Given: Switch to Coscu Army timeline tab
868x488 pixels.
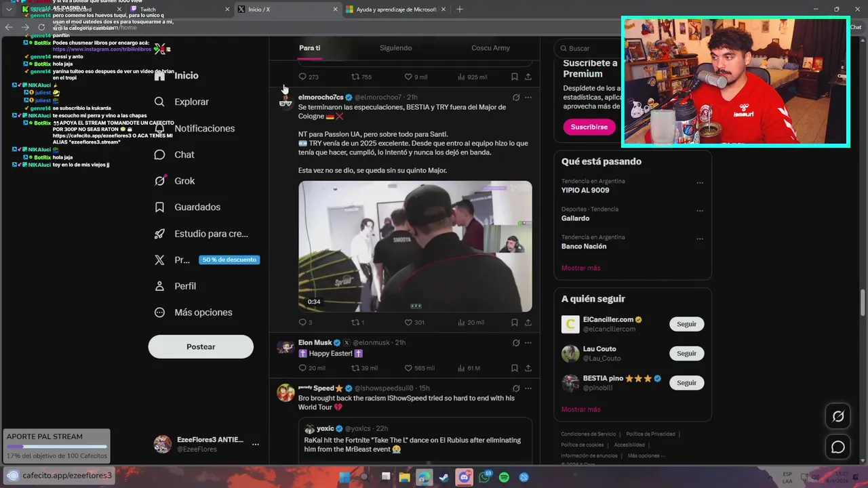Looking at the screenshot, I should 490,48.
